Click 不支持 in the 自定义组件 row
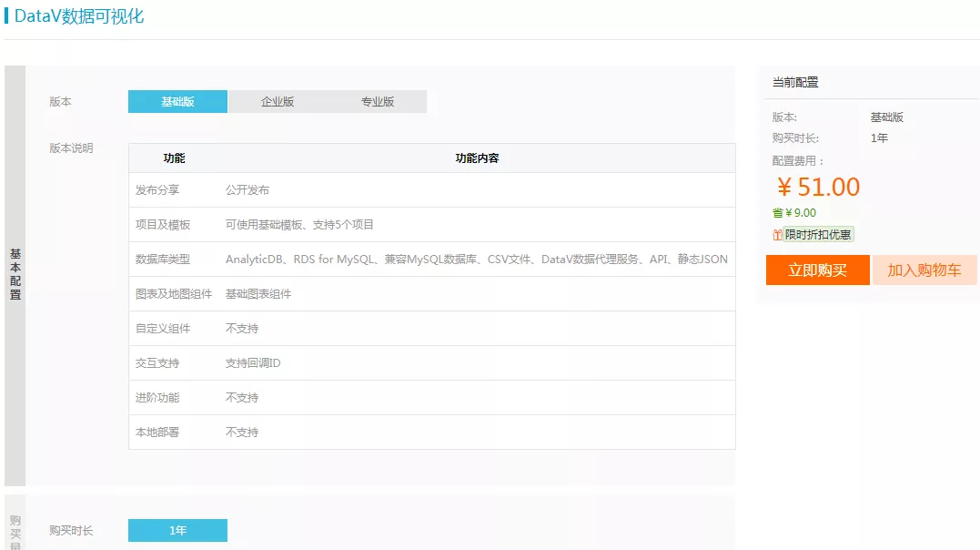 click(x=242, y=329)
